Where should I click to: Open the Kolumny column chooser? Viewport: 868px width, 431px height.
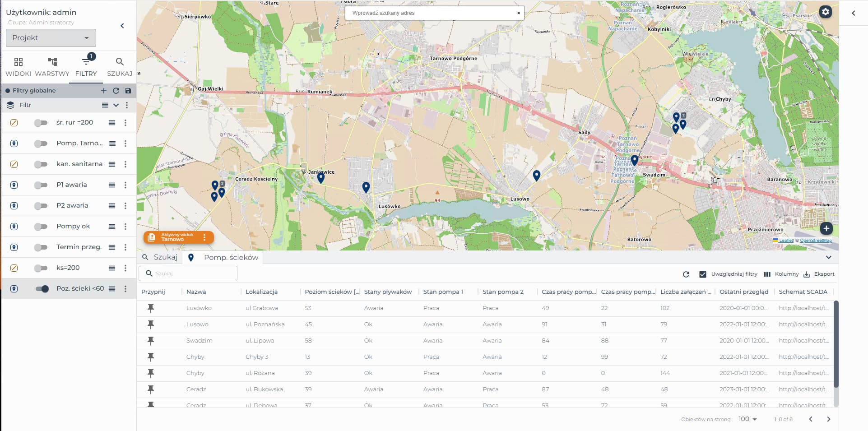tap(781, 274)
